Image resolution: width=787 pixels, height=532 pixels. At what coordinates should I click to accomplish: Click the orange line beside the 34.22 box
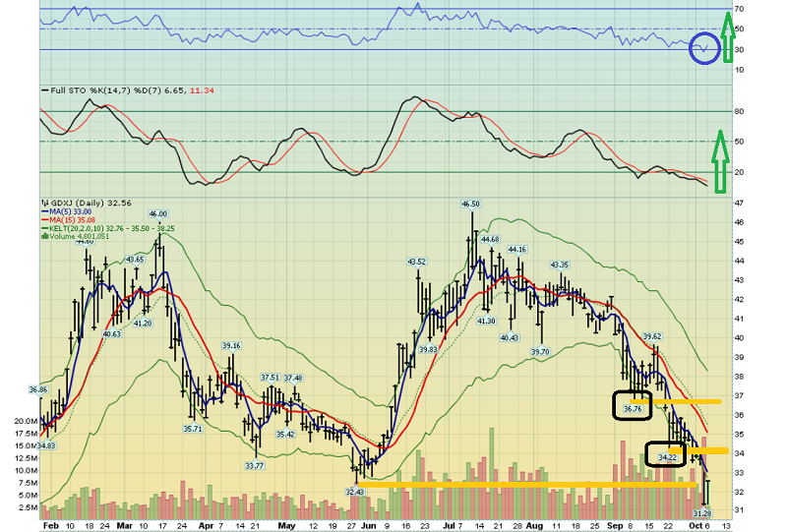pos(708,451)
